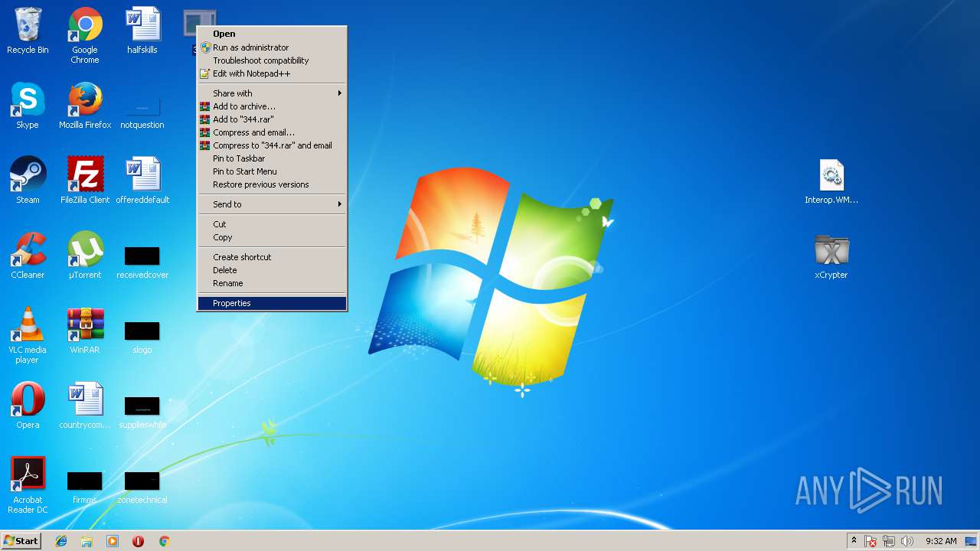Choose Rename in the context menu
The width and height of the screenshot is (980, 551).
point(272,283)
